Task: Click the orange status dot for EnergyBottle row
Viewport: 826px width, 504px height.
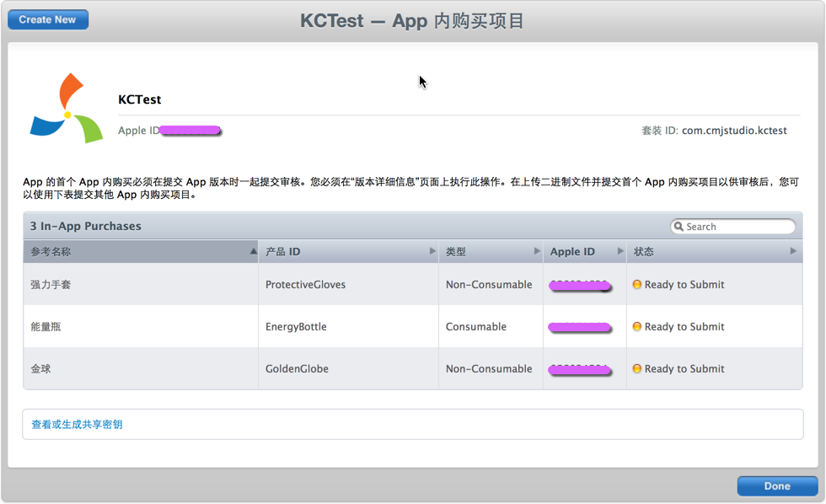Action: (x=636, y=326)
